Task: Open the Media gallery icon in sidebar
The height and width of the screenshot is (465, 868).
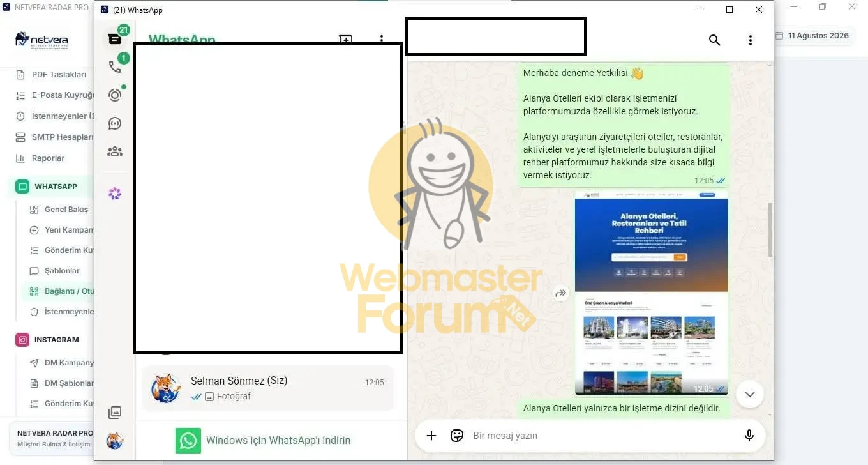Action: (115, 413)
